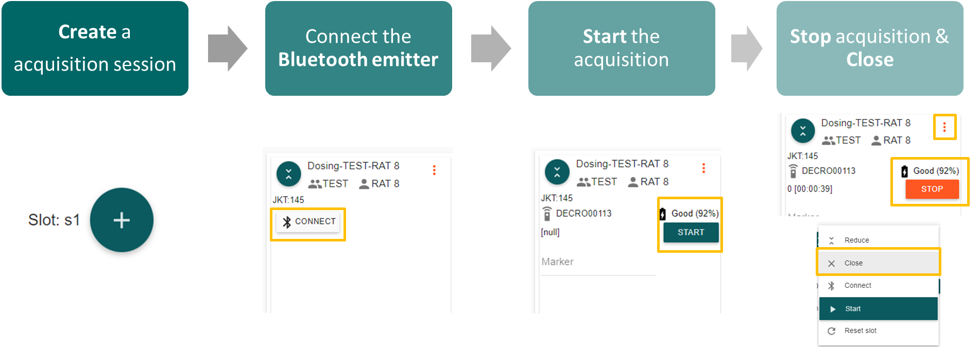
Task: Open three-dot menu on Connect step card
Action: [x=434, y=170]
